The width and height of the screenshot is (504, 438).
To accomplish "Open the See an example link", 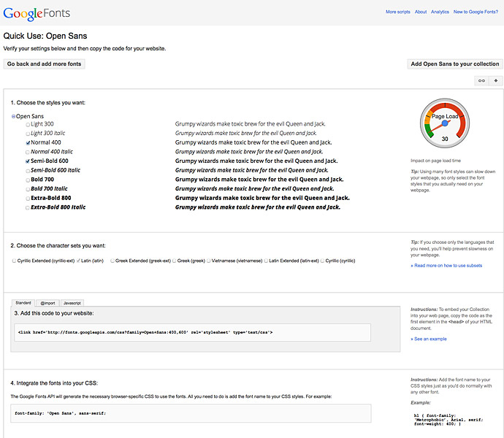I will tap(429, 339).
